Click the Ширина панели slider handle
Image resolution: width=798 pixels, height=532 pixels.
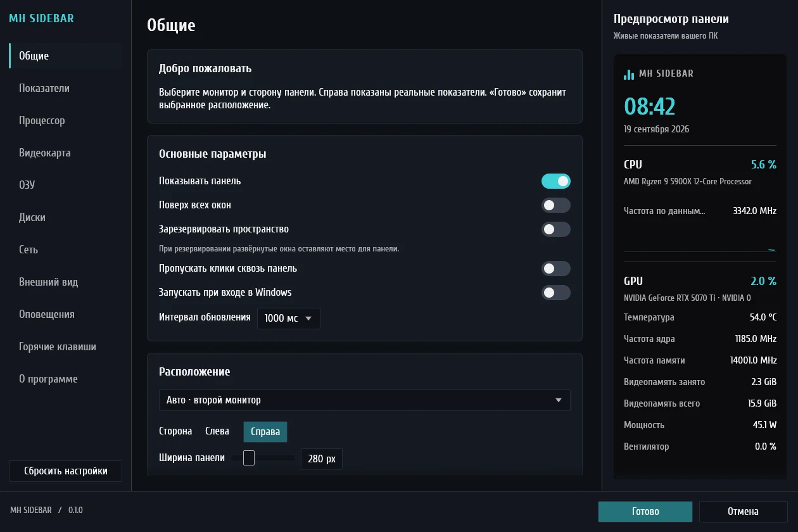point(249,458)
